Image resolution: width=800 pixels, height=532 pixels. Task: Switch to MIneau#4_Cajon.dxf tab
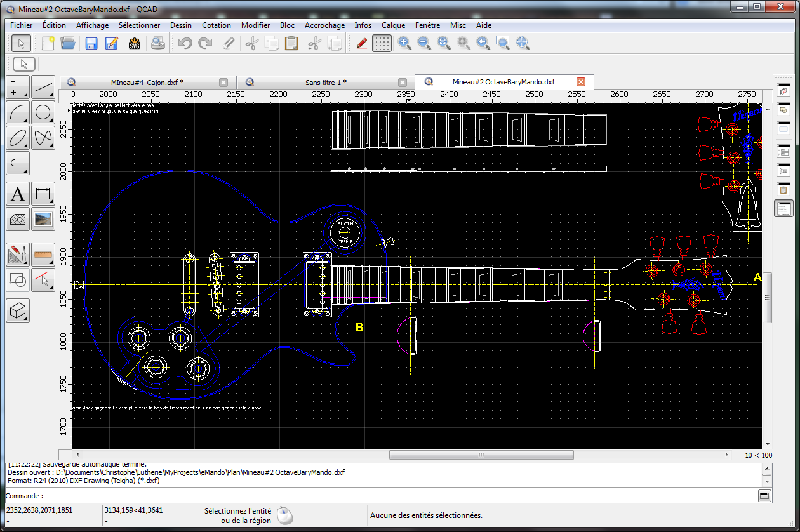[x=147, y=83]
